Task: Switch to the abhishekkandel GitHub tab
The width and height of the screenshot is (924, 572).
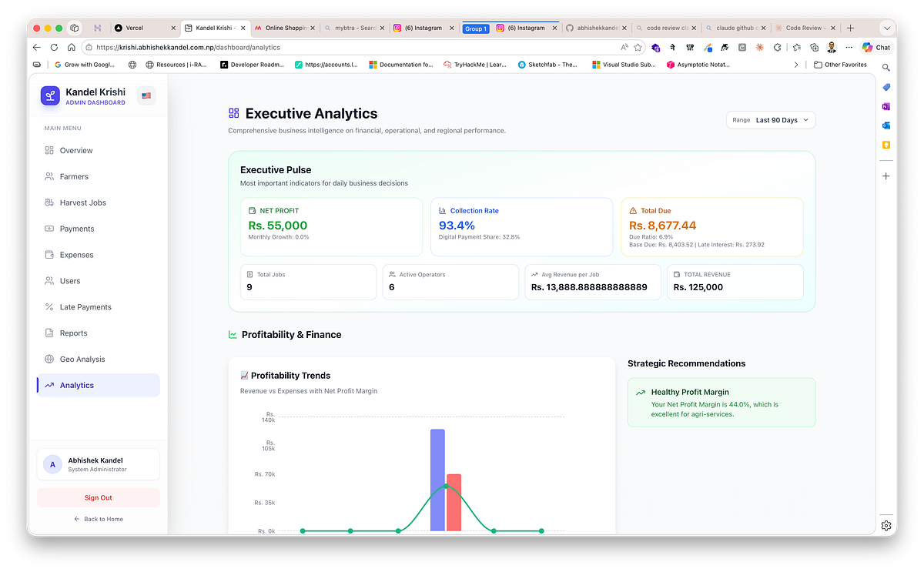Action: click(597, 28)
